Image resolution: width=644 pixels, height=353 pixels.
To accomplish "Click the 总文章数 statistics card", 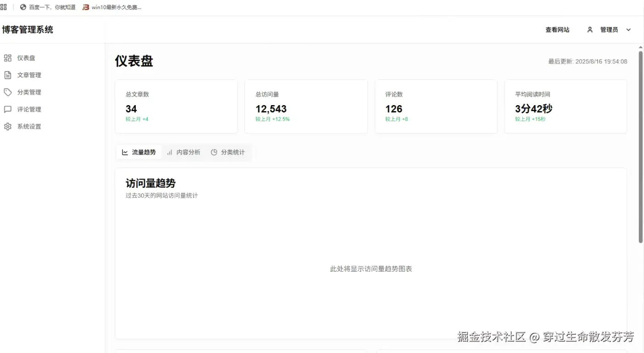I will point(176,106).
